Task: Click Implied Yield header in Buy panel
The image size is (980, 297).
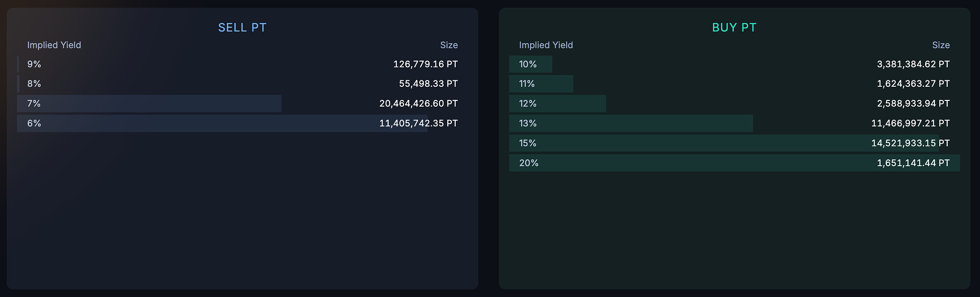Action: pyautogui.click(x=546, y=45)
